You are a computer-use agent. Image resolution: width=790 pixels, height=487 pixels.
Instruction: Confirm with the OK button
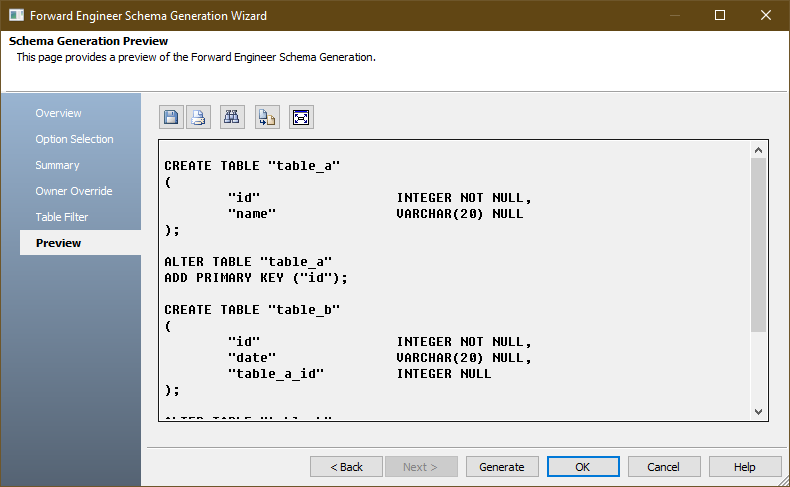tap(583, 467)
